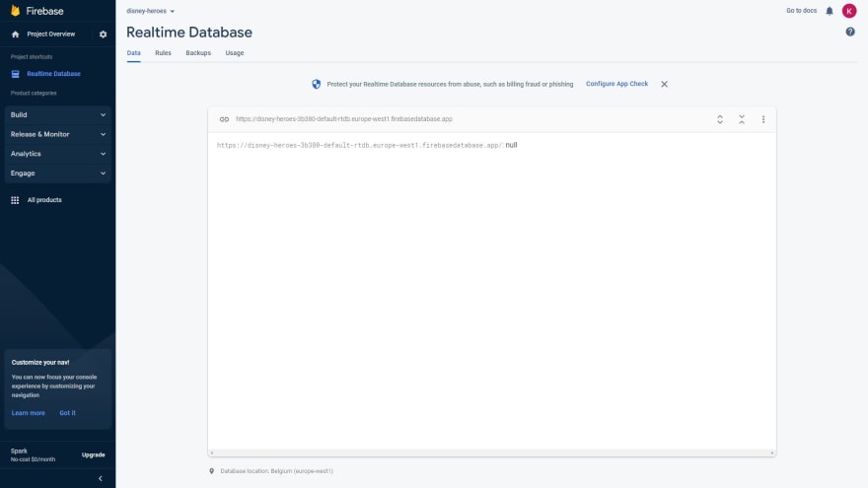Click Learn more in nav tip
This screenshot has width=868, height=488.
[29, 413]
